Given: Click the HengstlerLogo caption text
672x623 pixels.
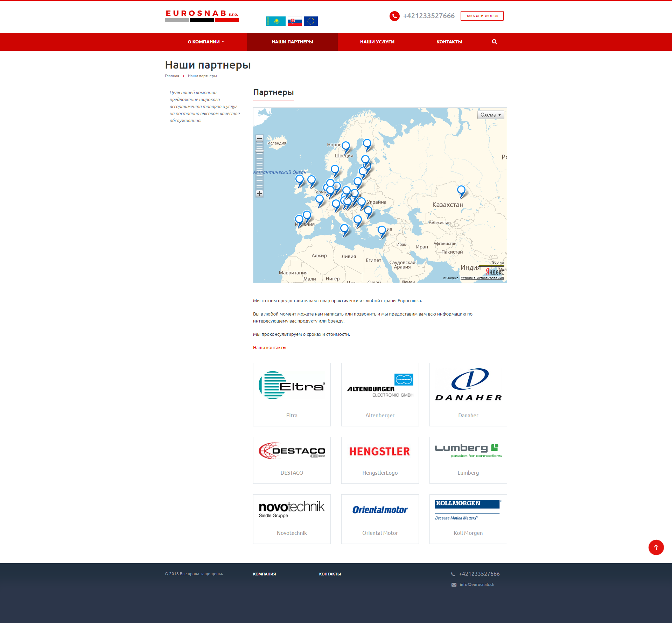Looking at the screenshot, I should (x=380, y=473).
